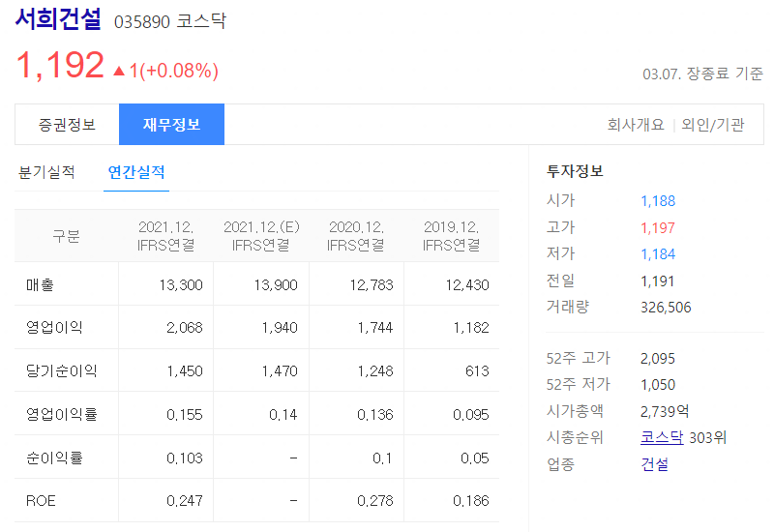Click operating profit value 1,744

pos(375,328)
